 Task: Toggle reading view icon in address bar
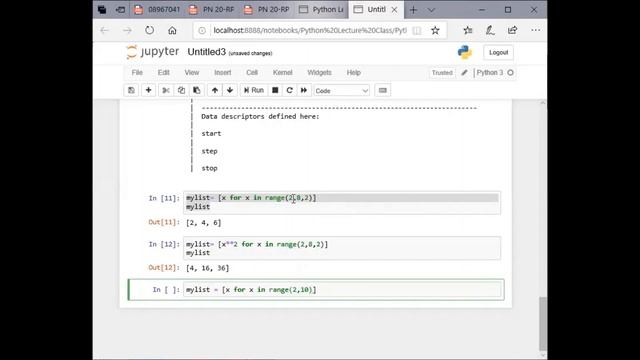pos(417,31)
